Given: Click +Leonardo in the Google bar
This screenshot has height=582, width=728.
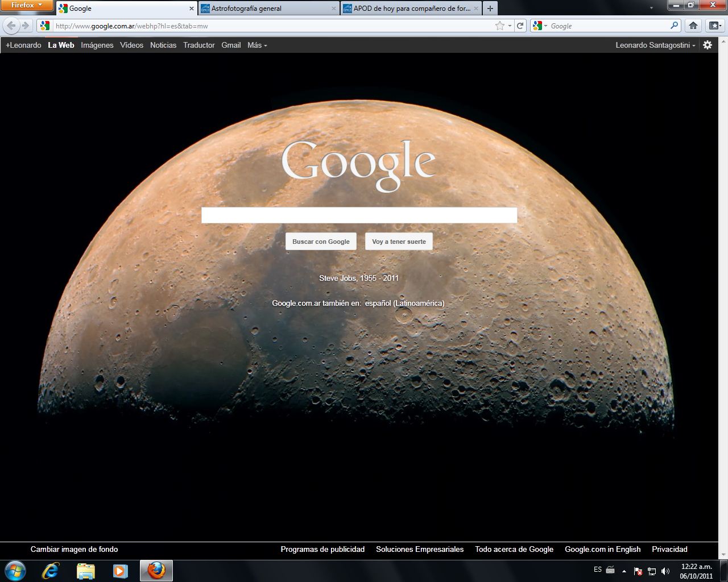Looking at the screenshot, I should [x=23, y=45].
